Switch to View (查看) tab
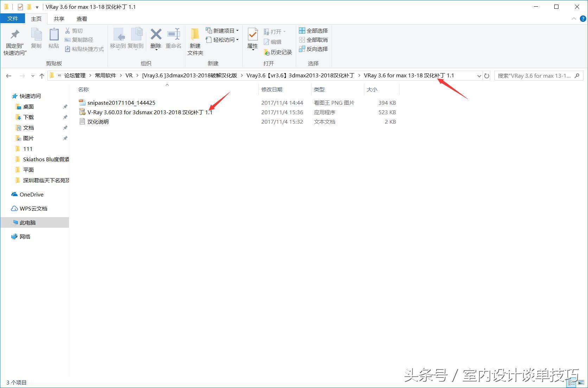 pyautogui.click(x=82, y=19)
